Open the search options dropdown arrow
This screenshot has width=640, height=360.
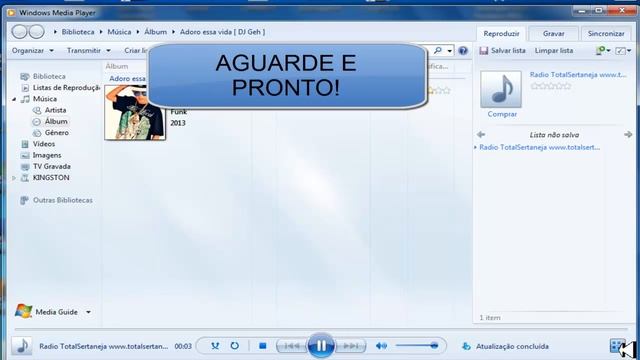[449, 51]
